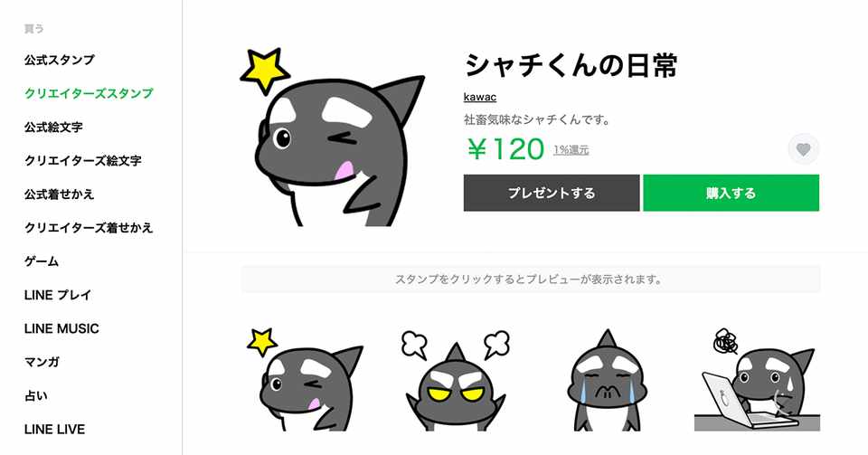The image size is (868, 455).
Task: Open the winking orca star sticker preview
Action: coord(306,379)
